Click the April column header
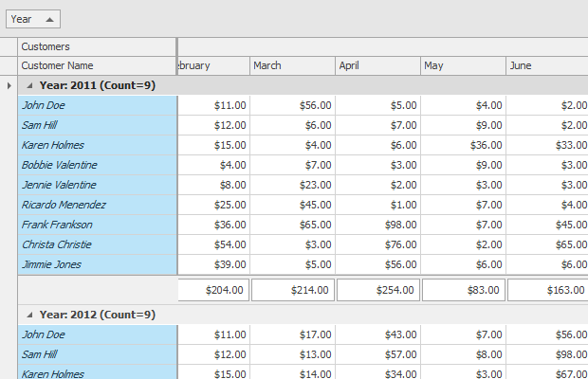 377,65
